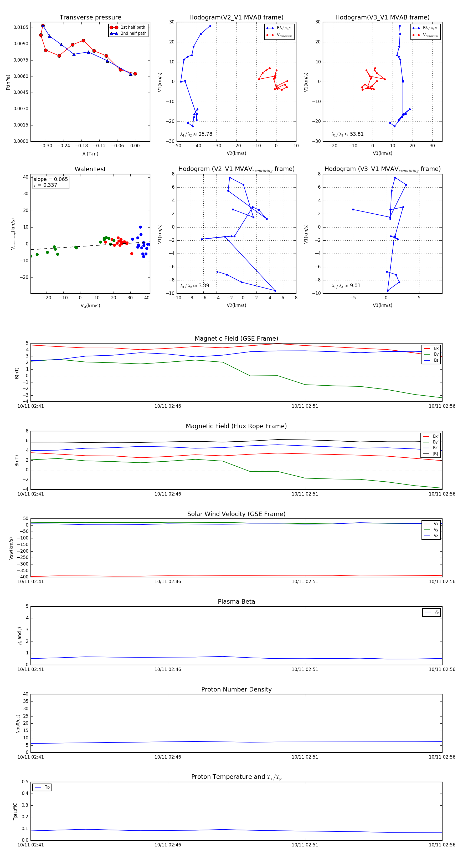
Task: Select the βp legend entry in the Plasma Beta plot
Action: (431, 612)
